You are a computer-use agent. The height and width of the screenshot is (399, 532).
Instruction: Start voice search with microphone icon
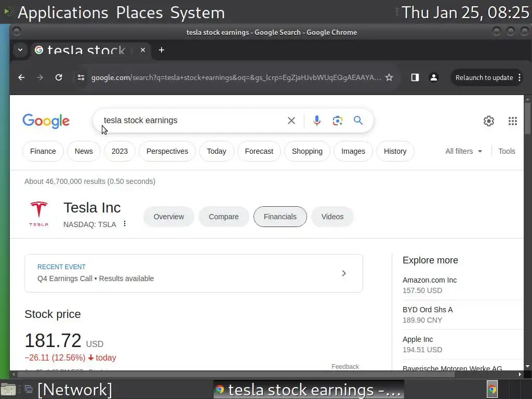pyautogui.click(x=316, y=121)
